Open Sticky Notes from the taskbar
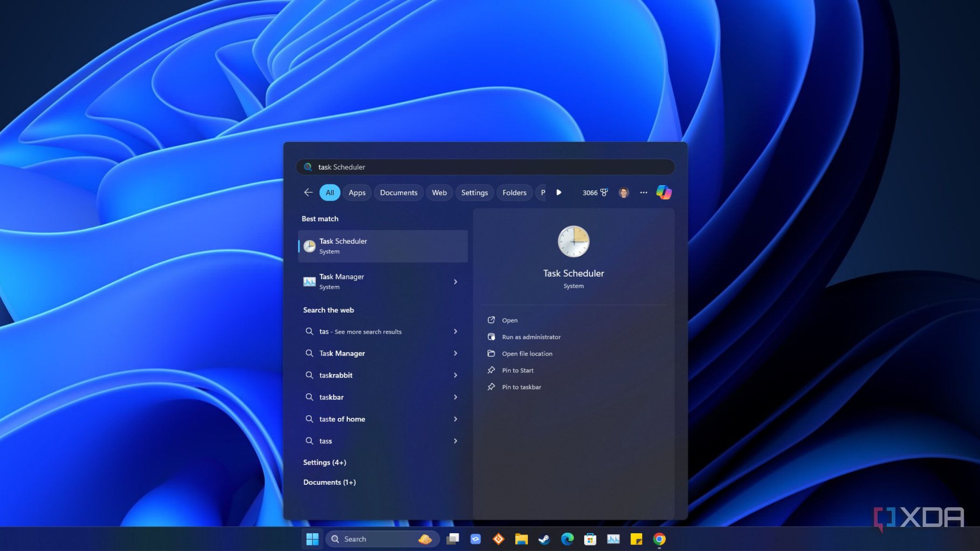The height and width of the screenshot is (551, 980). pos(636,539)
